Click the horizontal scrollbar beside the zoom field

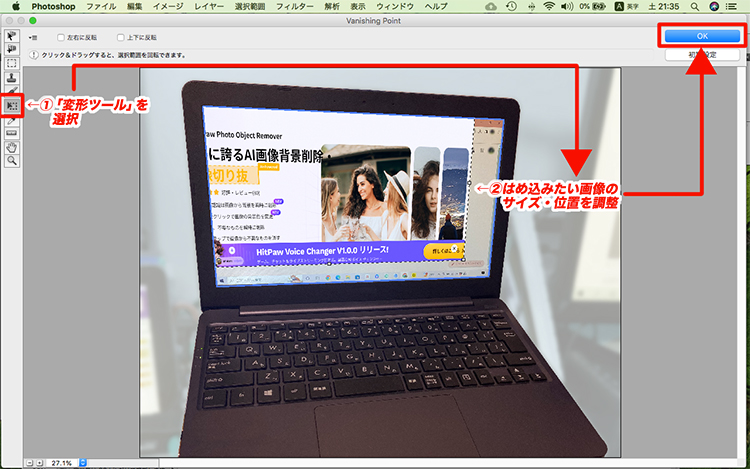tap(123, 463)
